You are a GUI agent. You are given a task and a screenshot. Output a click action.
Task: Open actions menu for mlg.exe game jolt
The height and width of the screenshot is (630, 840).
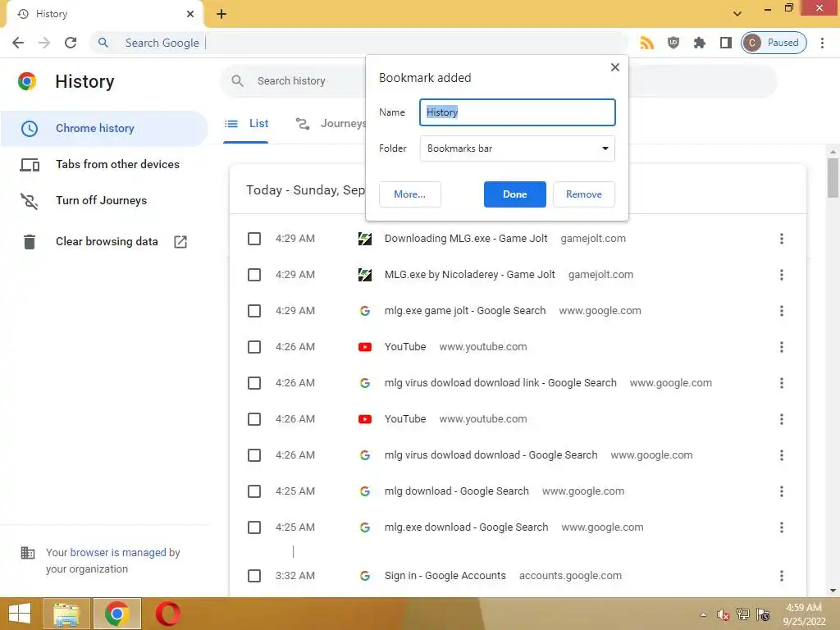(x=782, y=311)
